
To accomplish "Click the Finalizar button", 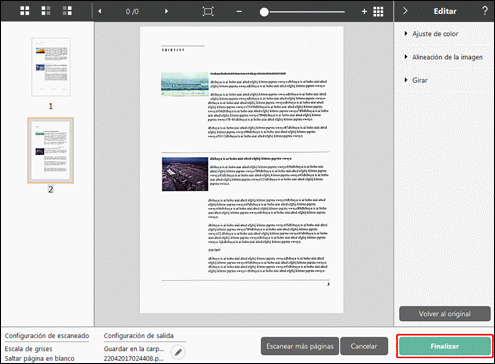I will (x=445, y=346).
